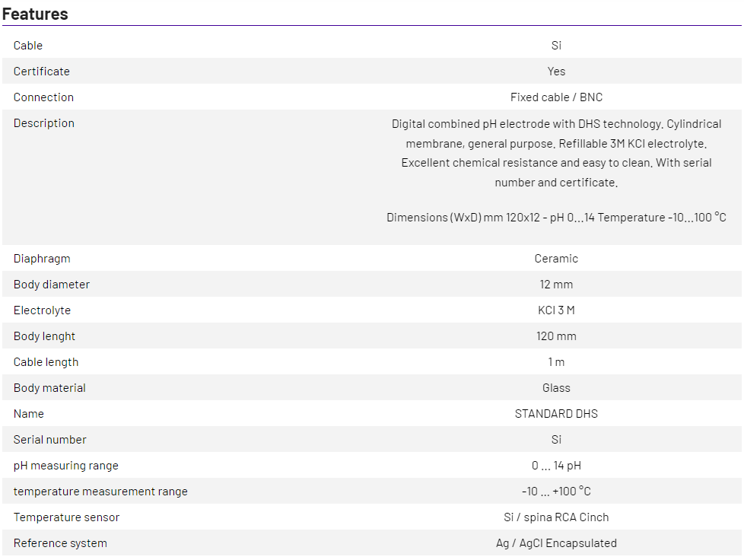Click the Body lenght label
Viewport: 744px width, 560px height.
[x=44, y=336]
